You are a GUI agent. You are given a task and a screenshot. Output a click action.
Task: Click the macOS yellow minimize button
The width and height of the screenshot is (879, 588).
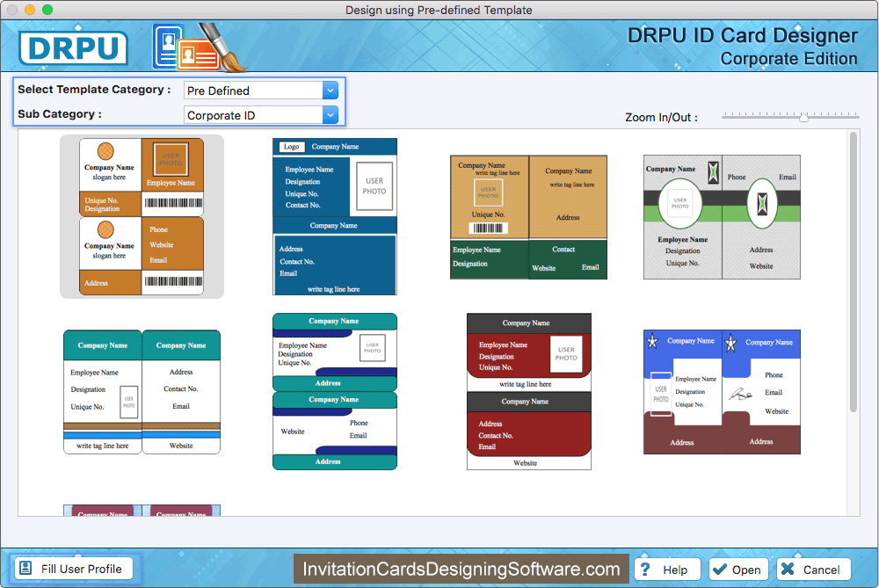[x=30, y=10]
